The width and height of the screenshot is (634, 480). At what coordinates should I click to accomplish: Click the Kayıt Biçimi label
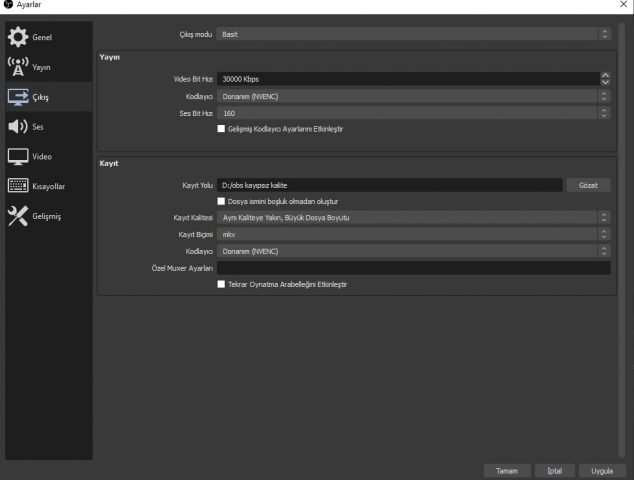(195, 235)
